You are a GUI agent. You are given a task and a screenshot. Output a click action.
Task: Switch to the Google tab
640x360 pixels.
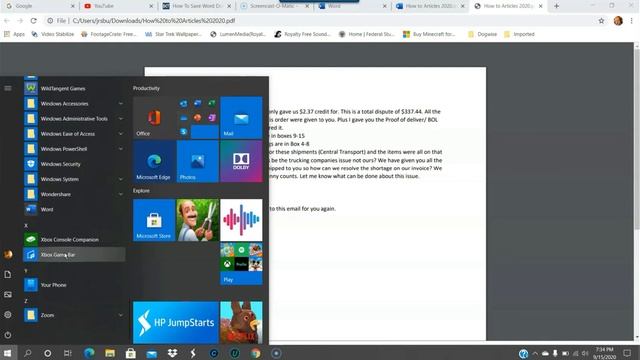[39, 6]
